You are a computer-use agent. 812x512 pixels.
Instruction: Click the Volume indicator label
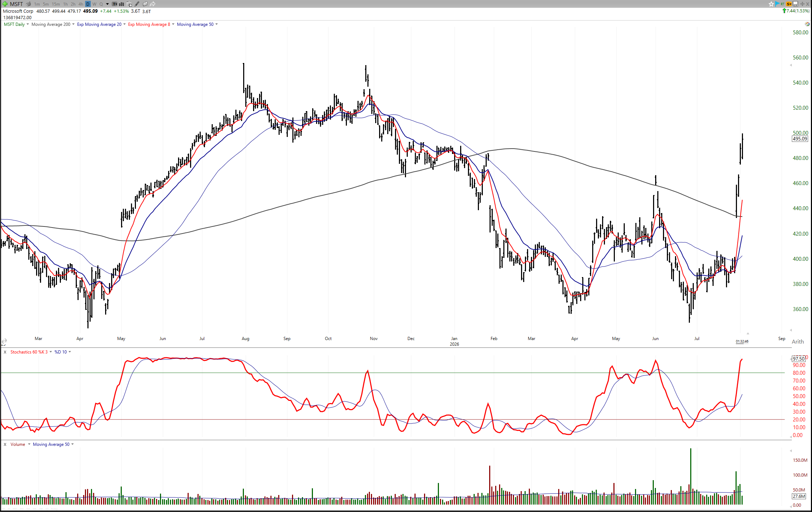[18, 444]
